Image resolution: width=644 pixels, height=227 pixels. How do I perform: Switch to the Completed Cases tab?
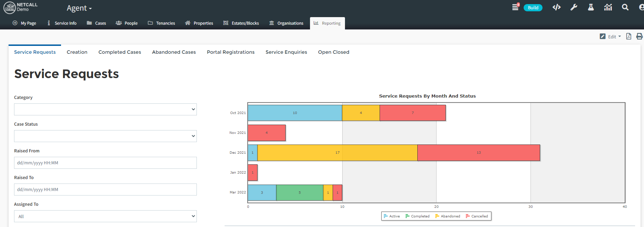coord(120,52)
